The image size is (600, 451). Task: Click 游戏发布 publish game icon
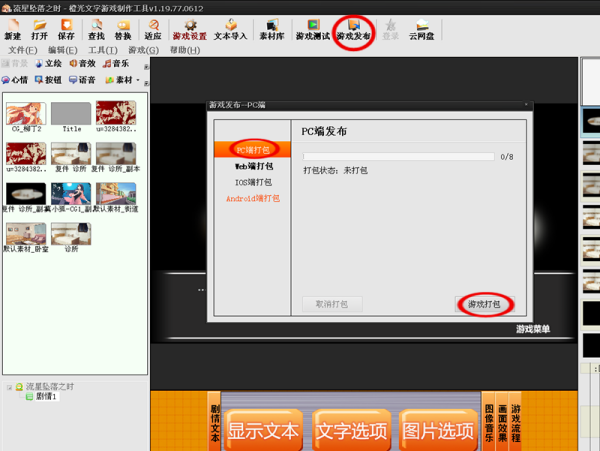[x=353, y=29]
